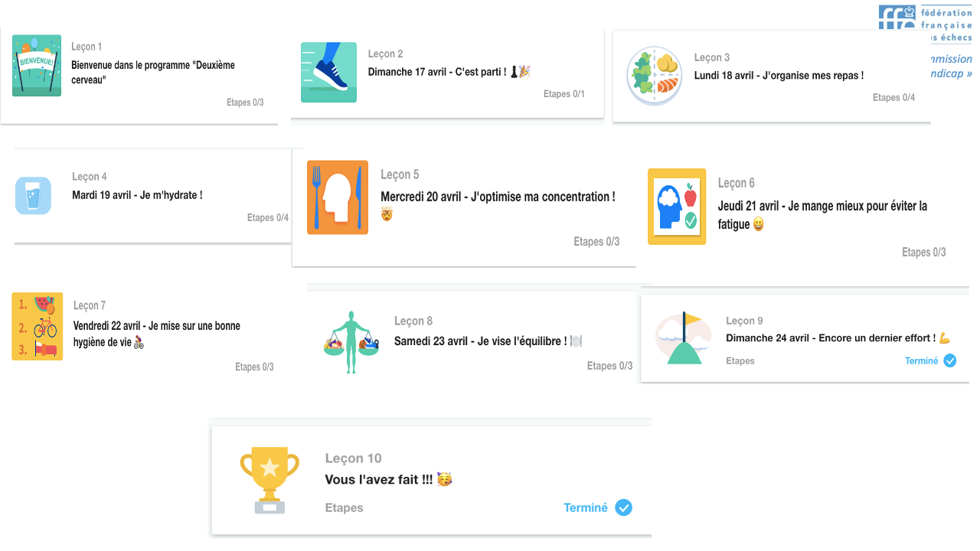Image resolution: width=980 pixels, height=551 pixels.
Task: Toggle the Terminé checkmark on Leçon 9
Action: coord(950,360)
